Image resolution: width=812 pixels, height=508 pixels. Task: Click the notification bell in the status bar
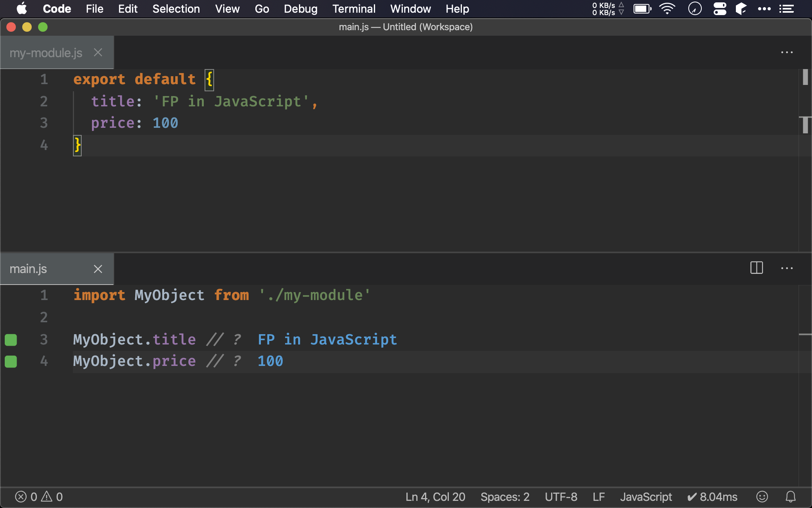[x=791, y=496]
